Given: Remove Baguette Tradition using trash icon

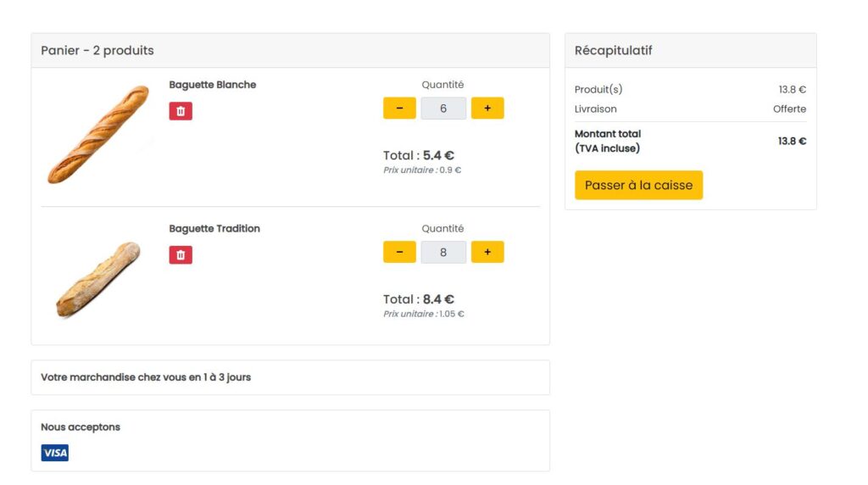Looking at the screenshot, I should click(x=181, y=254).
